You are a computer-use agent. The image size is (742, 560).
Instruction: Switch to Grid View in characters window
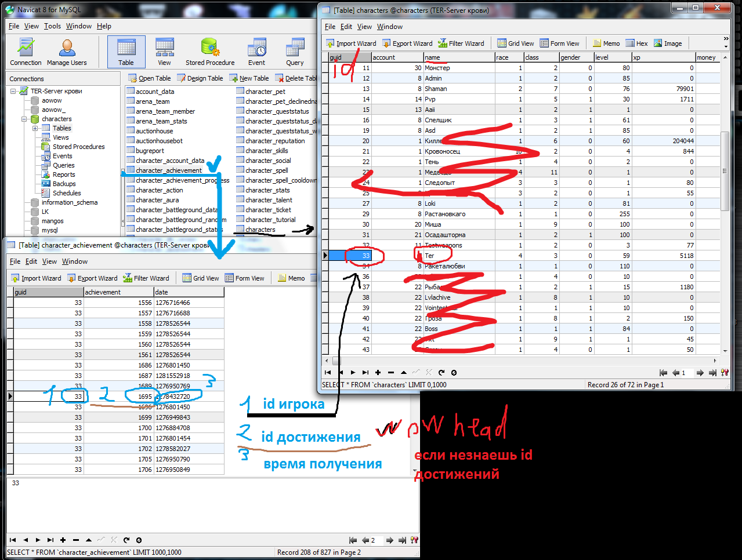click(x=516, y=43)
